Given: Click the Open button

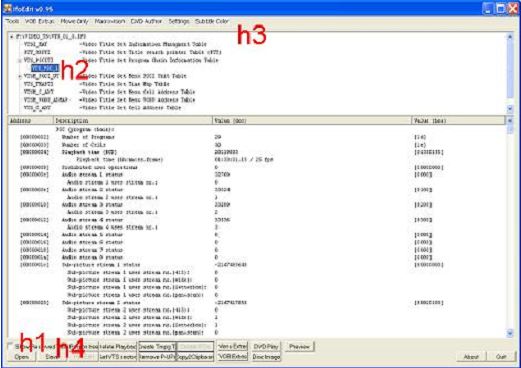Looking at the screenshot, I should click(x=21, y=357).
